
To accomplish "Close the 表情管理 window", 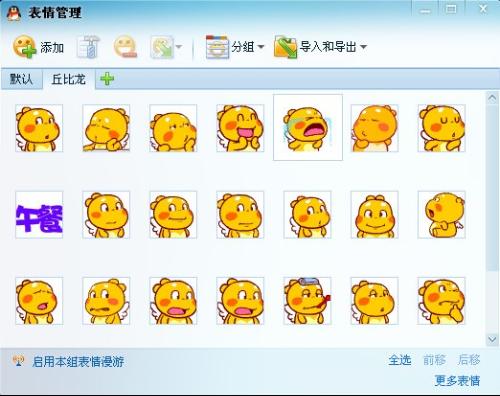I will [x=483, y=9].
